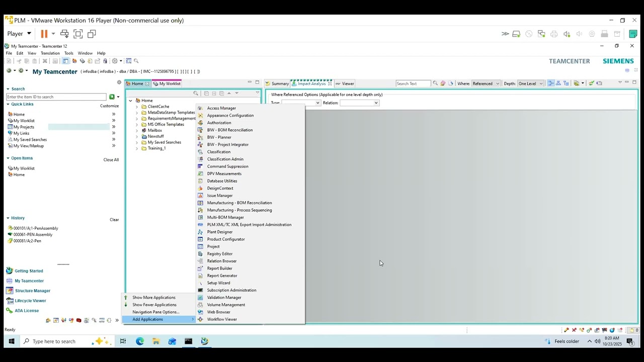Select Appearance Configuration from application list

[230, 115]
